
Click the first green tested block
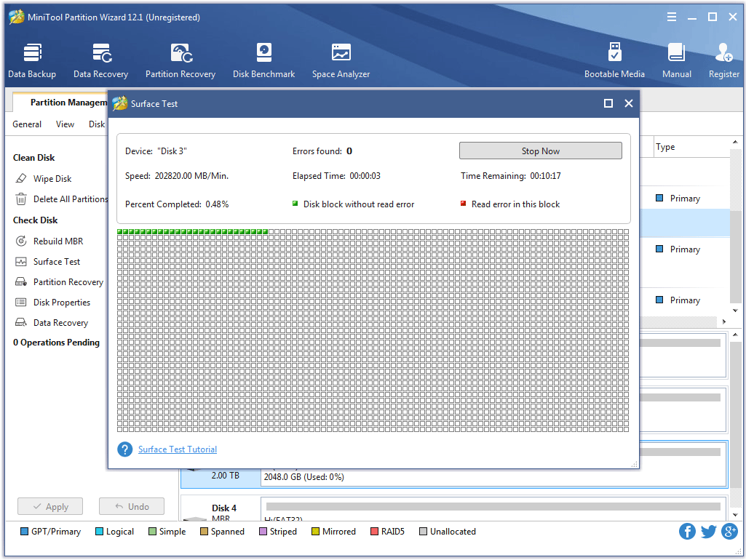(x=120, y=232)
